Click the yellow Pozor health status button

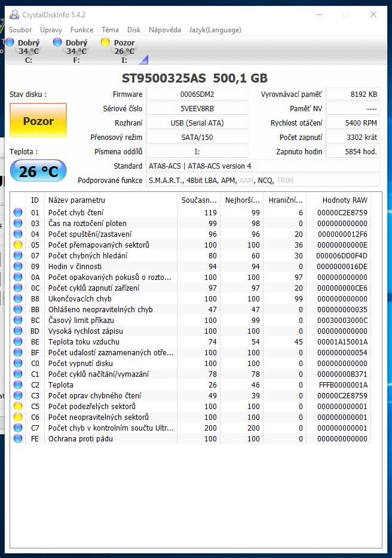point(38,121)
